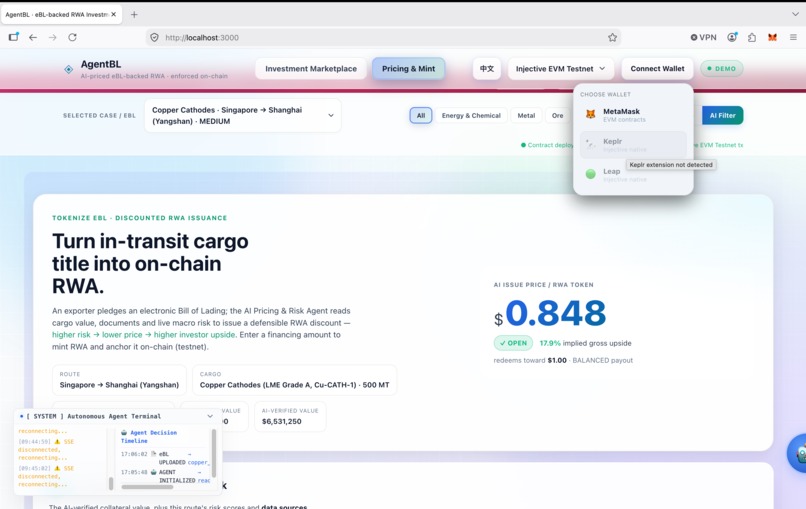
Task: Choose MetaMask in the wallet list
Action: pyautogui.click(x=633, y=115)
